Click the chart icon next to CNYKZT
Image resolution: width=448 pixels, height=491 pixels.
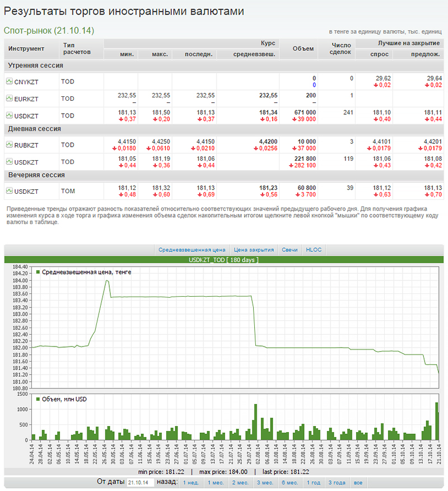[9, 81]
